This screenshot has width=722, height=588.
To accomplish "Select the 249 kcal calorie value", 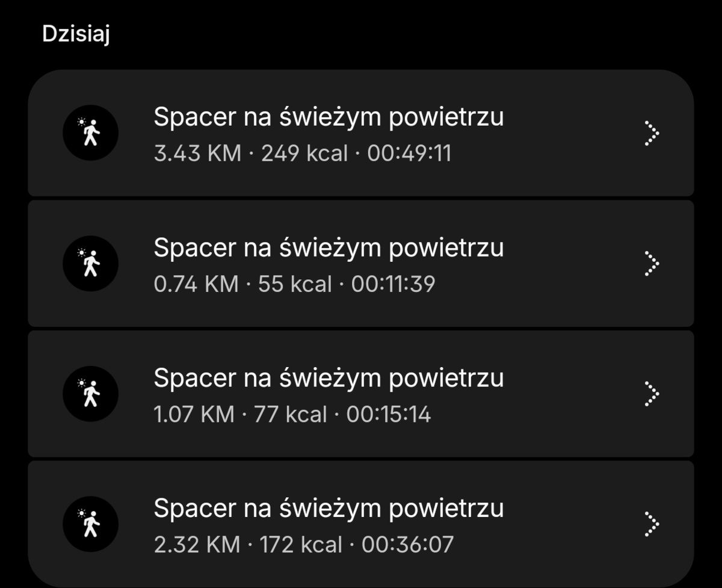I will point(304,153).
